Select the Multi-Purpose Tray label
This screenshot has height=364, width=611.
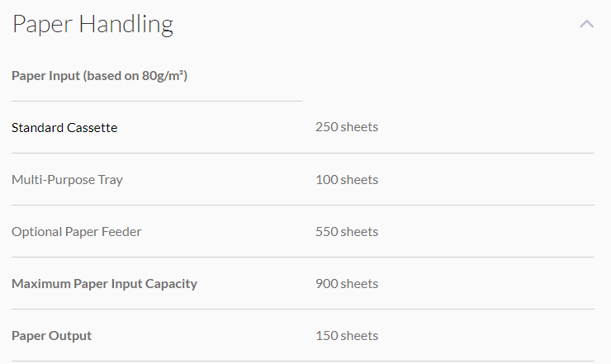67,180
